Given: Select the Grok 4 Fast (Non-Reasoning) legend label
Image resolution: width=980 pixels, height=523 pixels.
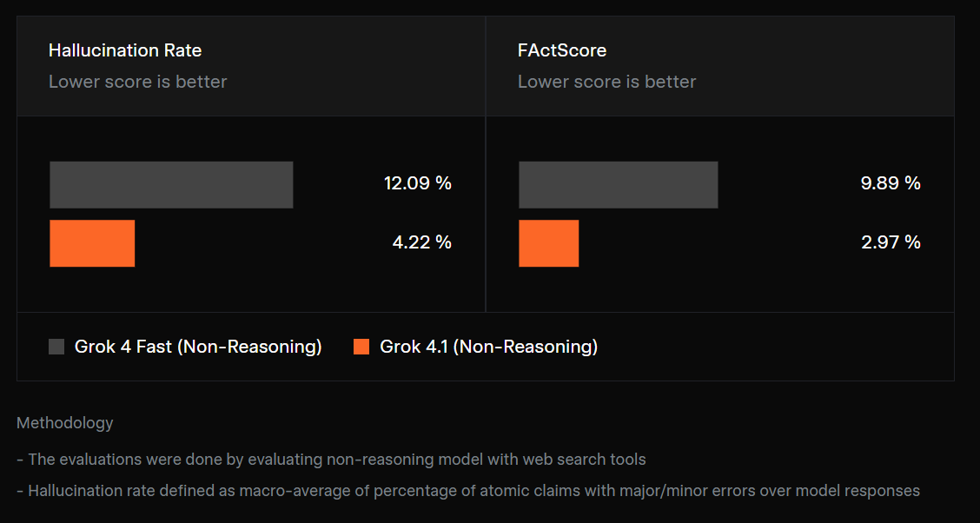Looking at the screenshot, I should click(198, 347).
